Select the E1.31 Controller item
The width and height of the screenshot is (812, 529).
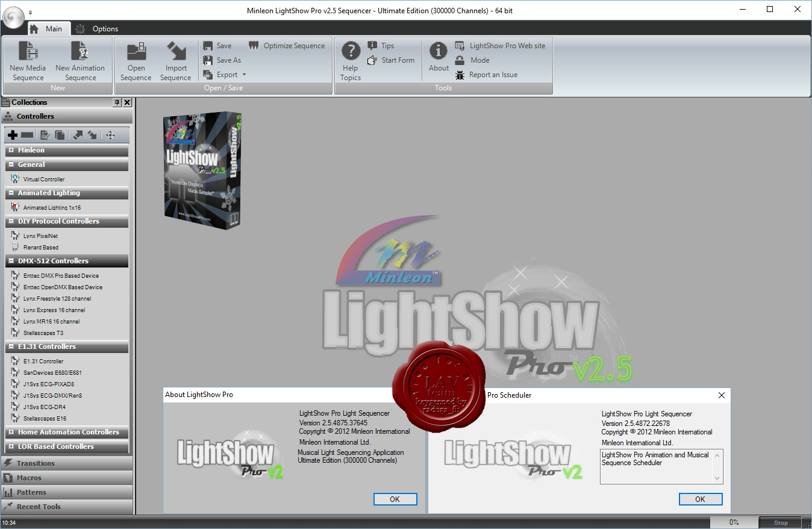43,362
